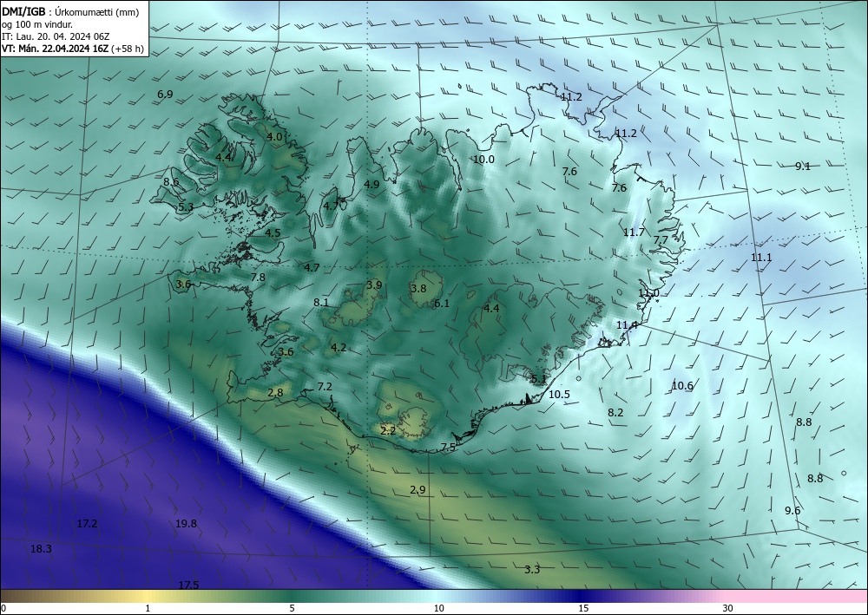Click the "(+58 h)" forecast offset text
This screenshot has height=615, width=868.
(128, 49)
